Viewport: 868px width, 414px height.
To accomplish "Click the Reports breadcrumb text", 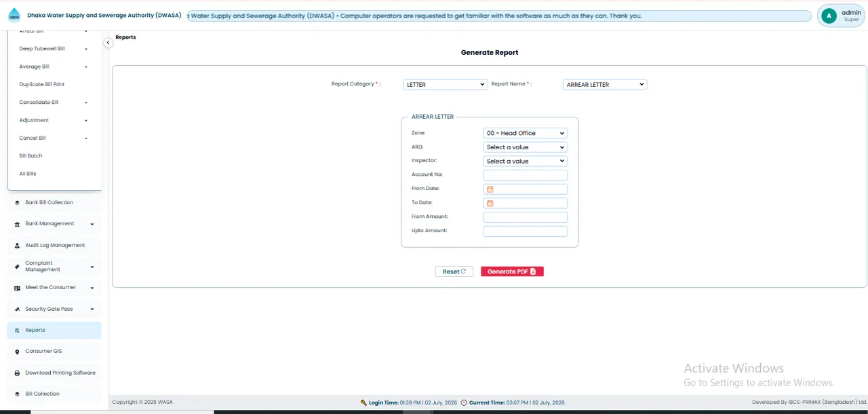I will tap(125, 37).
